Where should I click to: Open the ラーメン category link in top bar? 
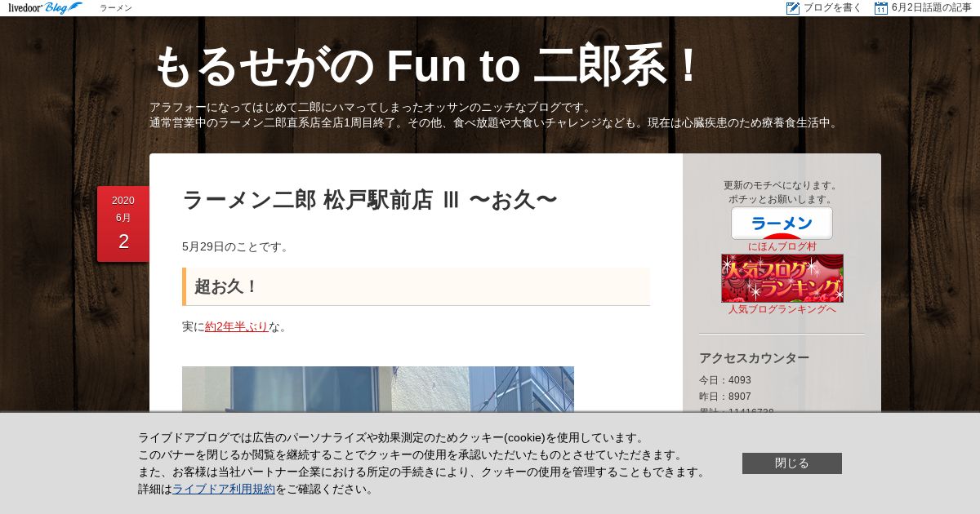coord(116,8)
